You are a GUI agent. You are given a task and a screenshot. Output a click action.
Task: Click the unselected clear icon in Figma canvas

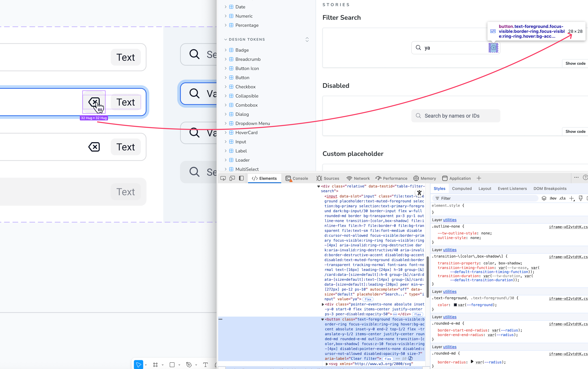(x=94, y=147)
